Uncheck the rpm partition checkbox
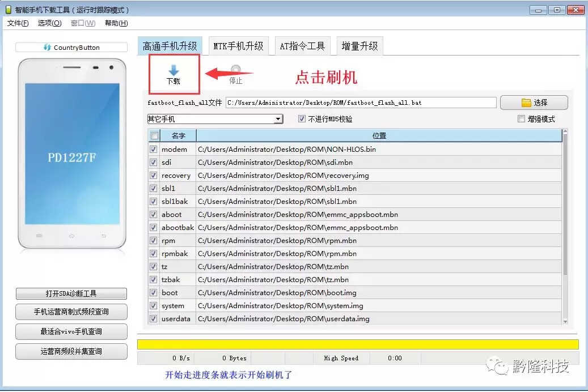 [x=153, y=241]
